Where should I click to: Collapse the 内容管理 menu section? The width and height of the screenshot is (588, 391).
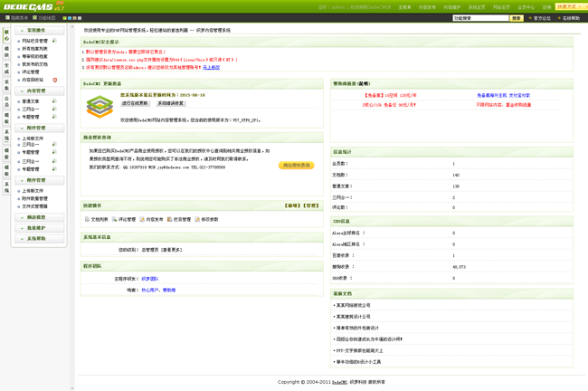pos(40,91)
